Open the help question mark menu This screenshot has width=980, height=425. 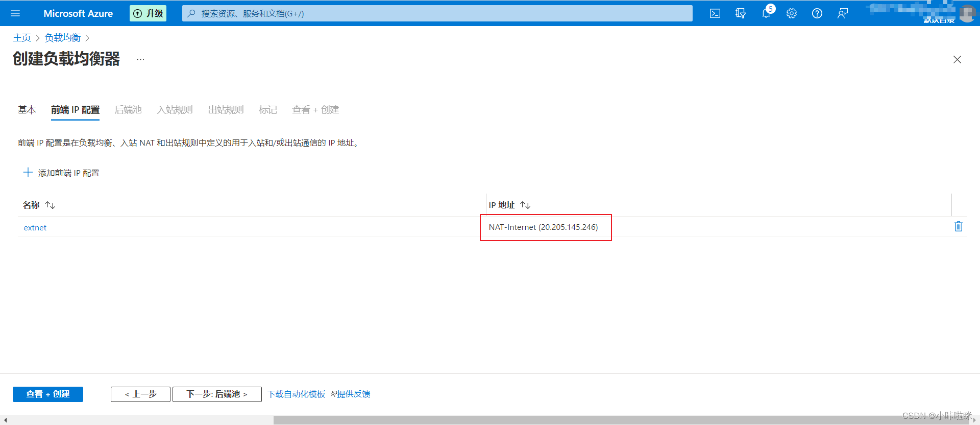[x=817, y=13]
